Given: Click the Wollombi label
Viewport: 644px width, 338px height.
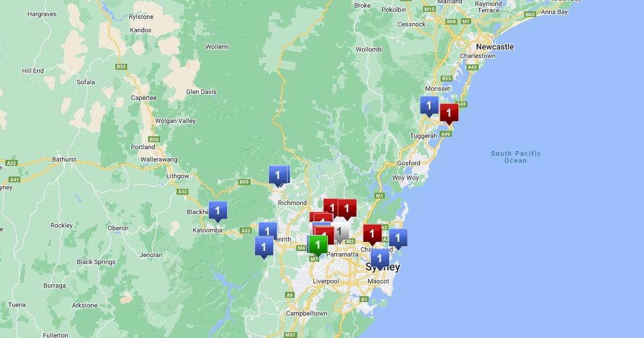Looking at the screenshot, I should (x=369, y=49).
